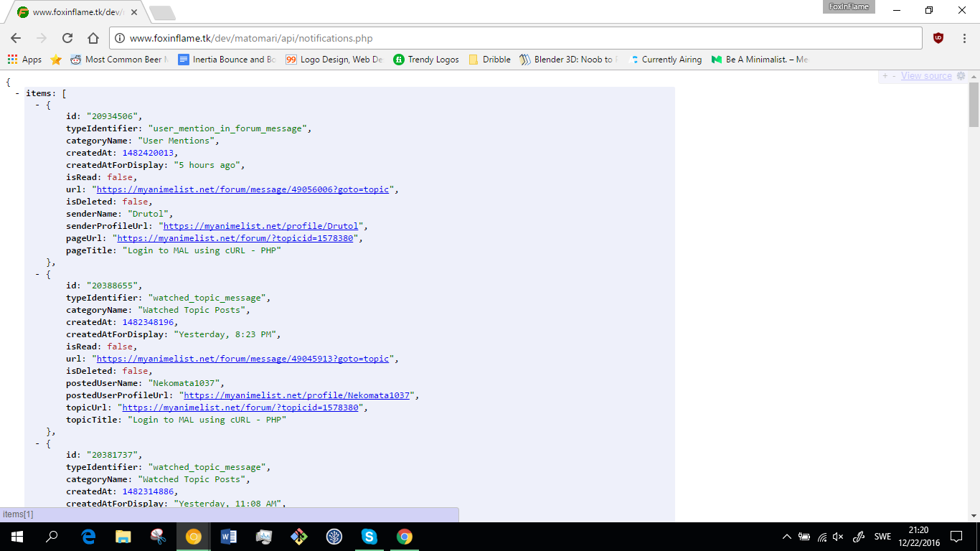Click the View source link

[x=926, y=76]
